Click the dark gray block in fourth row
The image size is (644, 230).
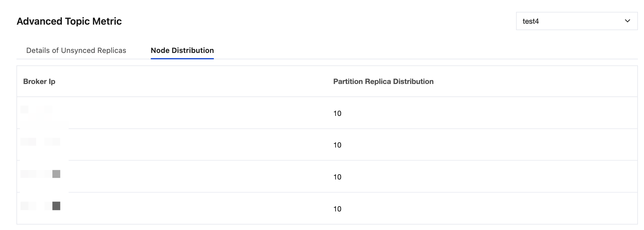coord(56,206)
